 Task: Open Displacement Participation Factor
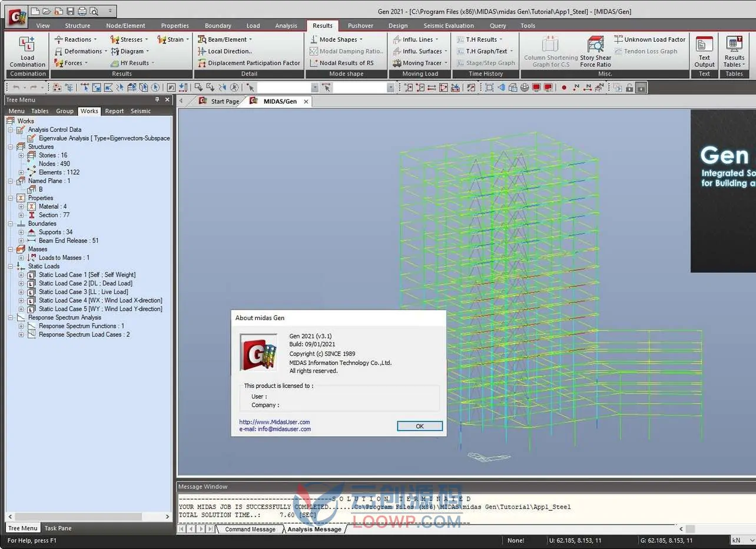point(248,63)
